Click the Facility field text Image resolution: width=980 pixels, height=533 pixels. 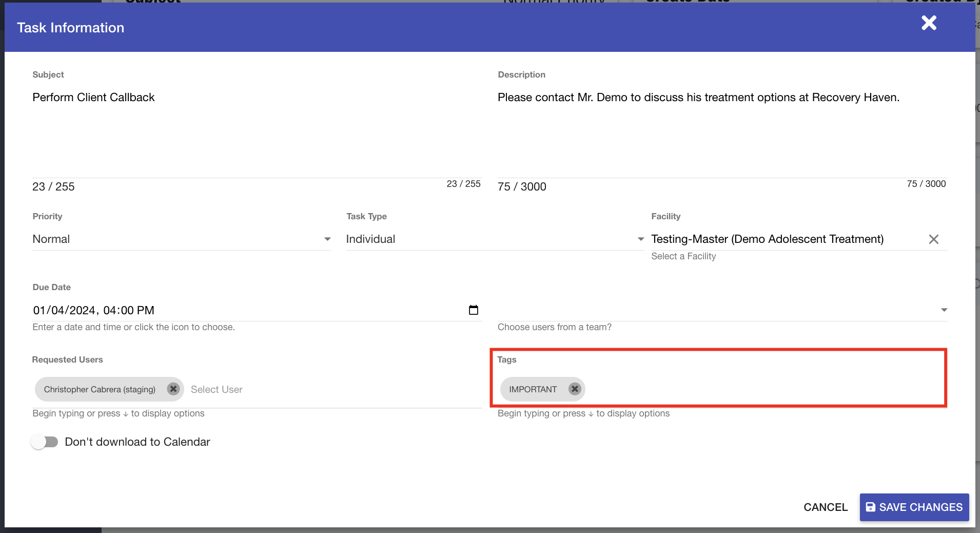coord(767,239)
